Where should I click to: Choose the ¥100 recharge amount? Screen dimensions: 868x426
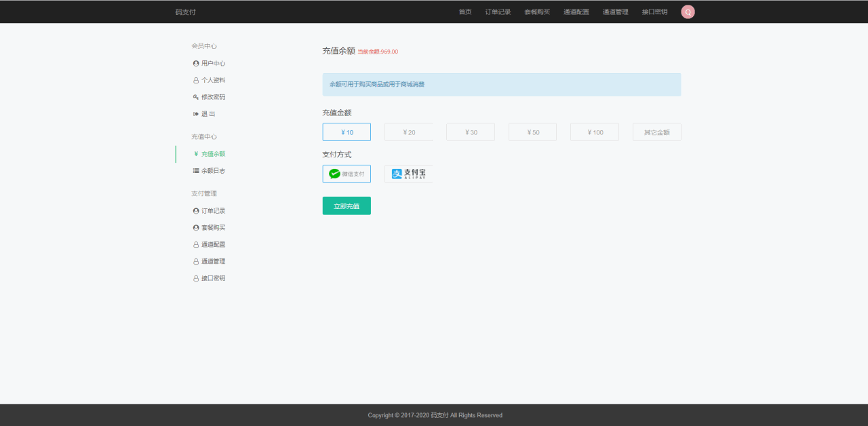click(594, 132)
